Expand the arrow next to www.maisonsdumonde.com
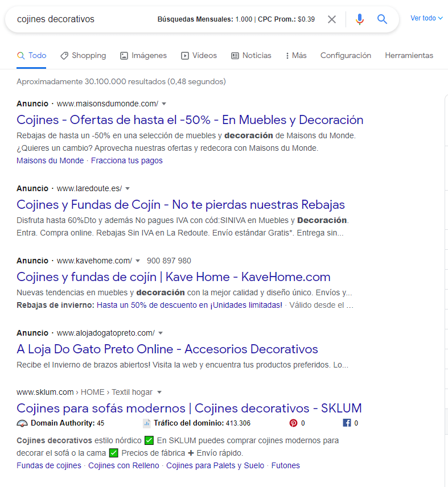Viewport: 448px width, 487px height. [164, 104]
